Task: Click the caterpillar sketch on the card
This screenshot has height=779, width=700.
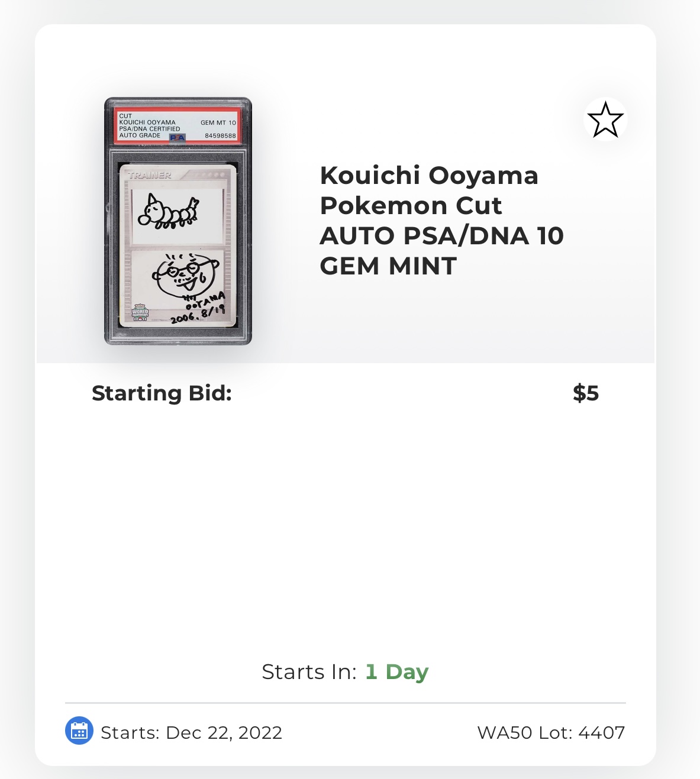Action: tap(168, 213)
